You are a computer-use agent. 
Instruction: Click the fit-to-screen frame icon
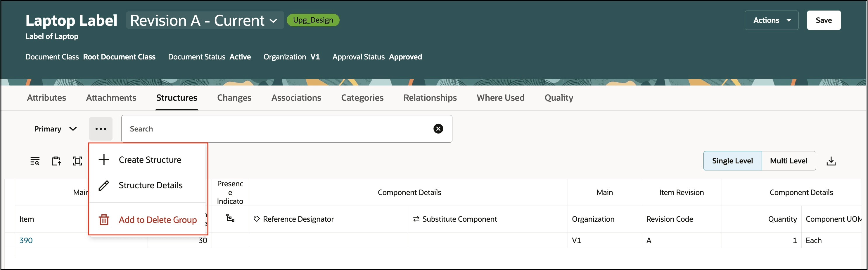(x=77, y=161)
